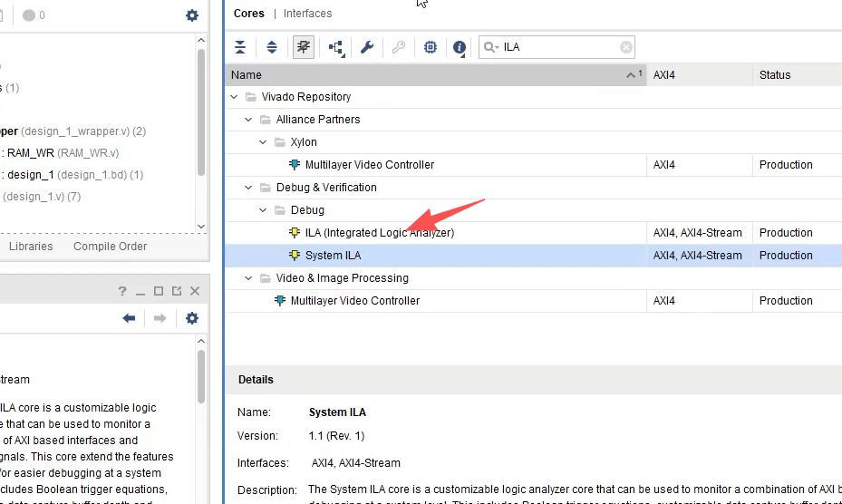Select design_1_wrapper.v source entry
842x504 pixels.
pos(73,131)
